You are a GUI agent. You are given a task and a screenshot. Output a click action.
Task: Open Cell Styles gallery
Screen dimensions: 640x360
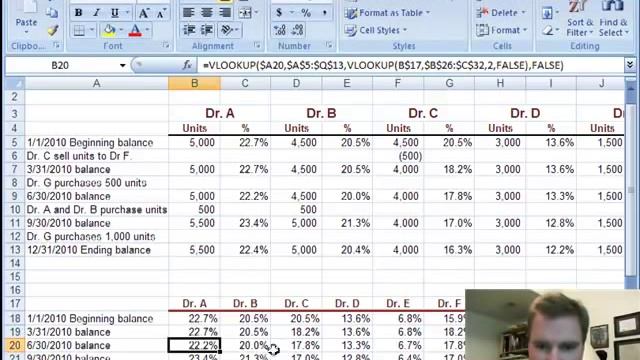(x=376, y=30)
